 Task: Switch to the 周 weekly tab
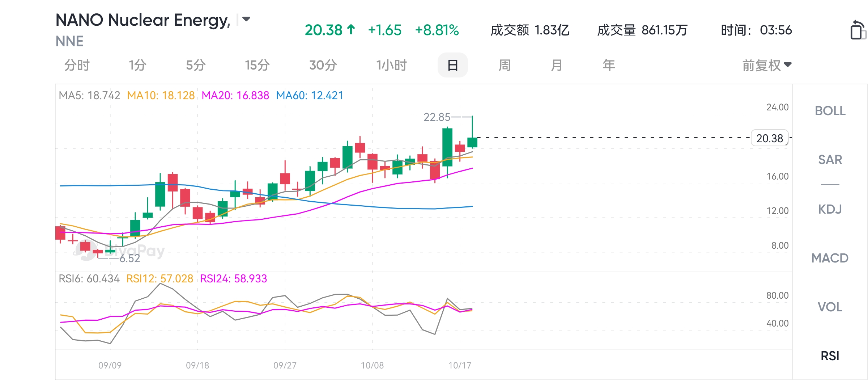tap(505, 65)
